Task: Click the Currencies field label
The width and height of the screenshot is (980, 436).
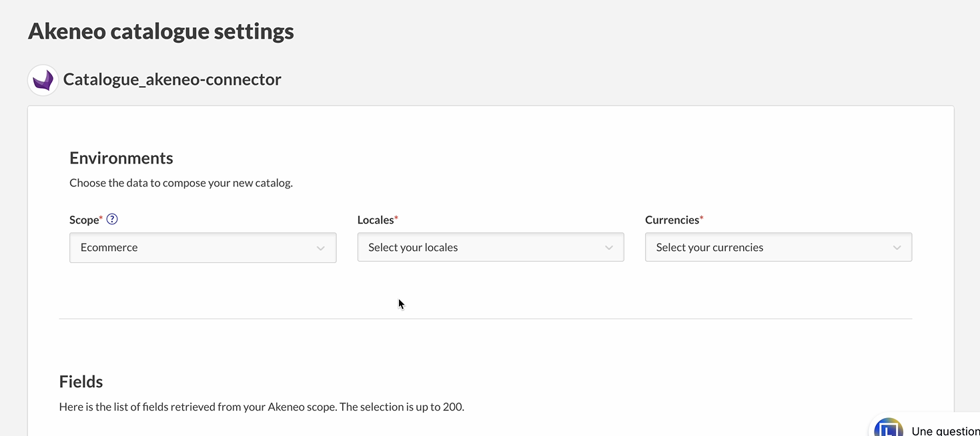Action: 672,220
